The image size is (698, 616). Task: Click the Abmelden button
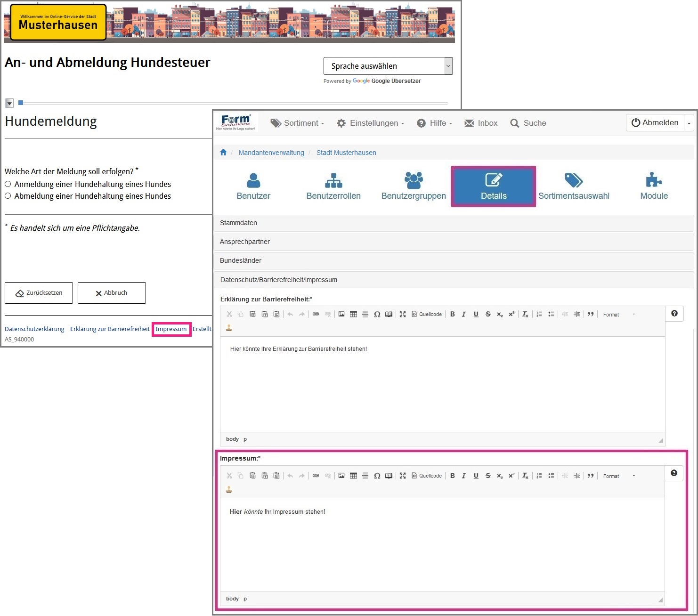655,123
